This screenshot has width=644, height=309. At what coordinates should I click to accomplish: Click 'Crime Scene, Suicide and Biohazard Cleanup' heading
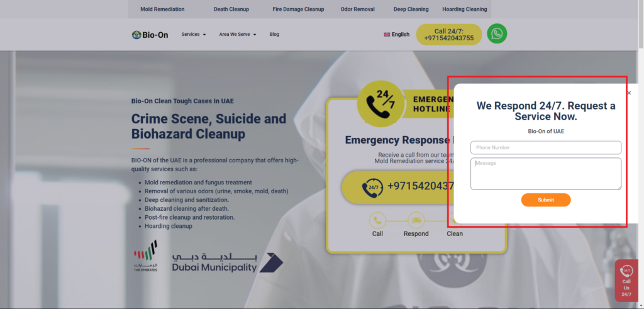[x=209, y=126]
